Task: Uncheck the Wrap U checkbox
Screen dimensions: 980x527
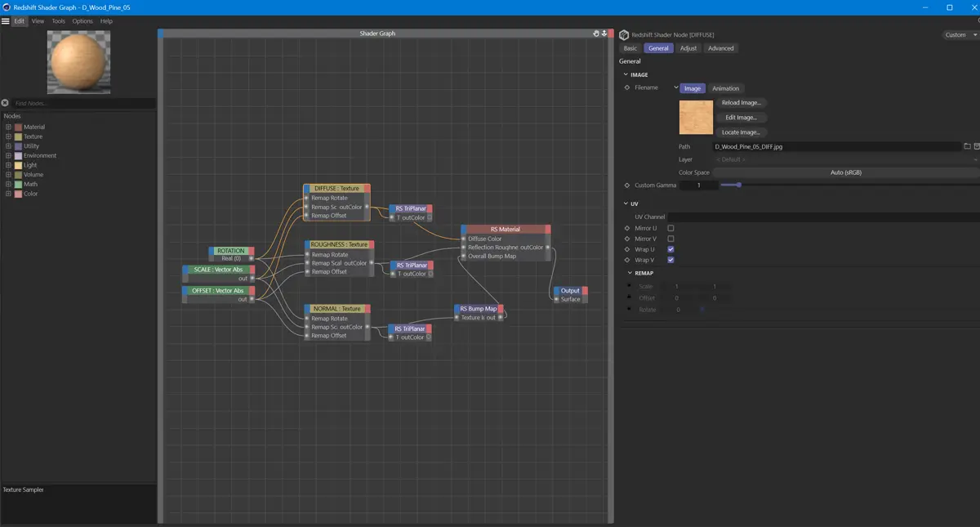Action: click(x=670, y=249)
